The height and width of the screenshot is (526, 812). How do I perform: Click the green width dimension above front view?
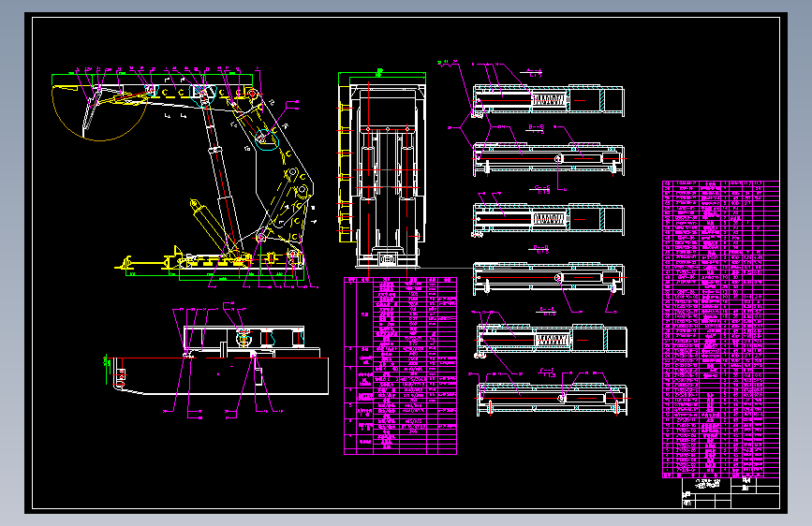382,76
